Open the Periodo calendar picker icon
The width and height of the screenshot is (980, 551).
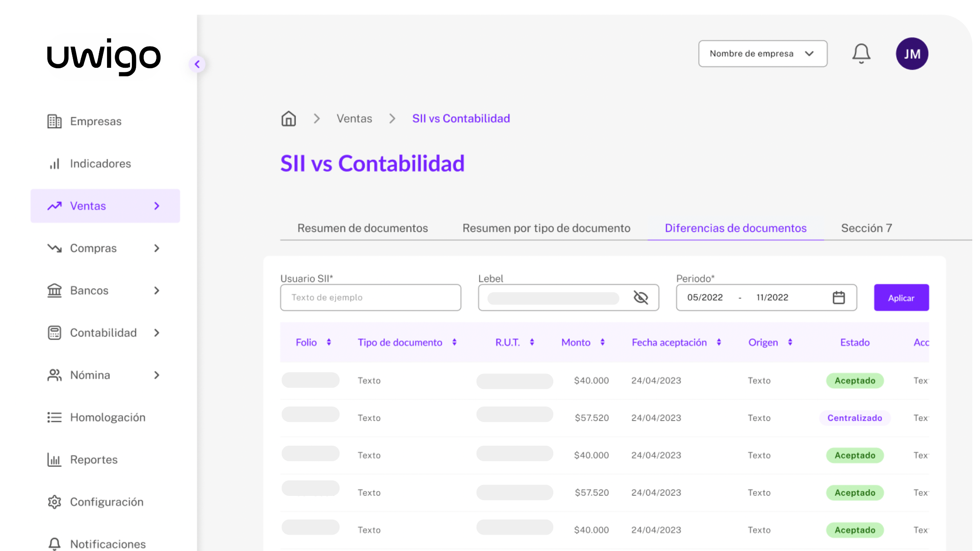[x=838, y=298]
